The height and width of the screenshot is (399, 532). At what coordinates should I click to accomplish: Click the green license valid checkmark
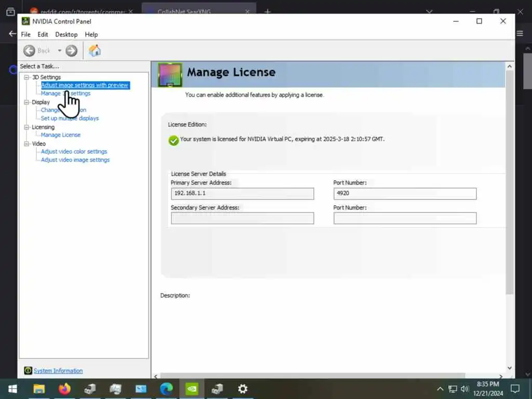pyautogui.click(x=174, y=140)
